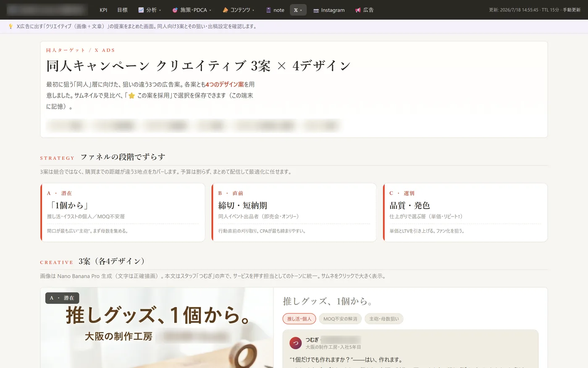Select the C・選別 品質・発色 strategy card
This screenshot has width=588, height=368.
point(465,212)
